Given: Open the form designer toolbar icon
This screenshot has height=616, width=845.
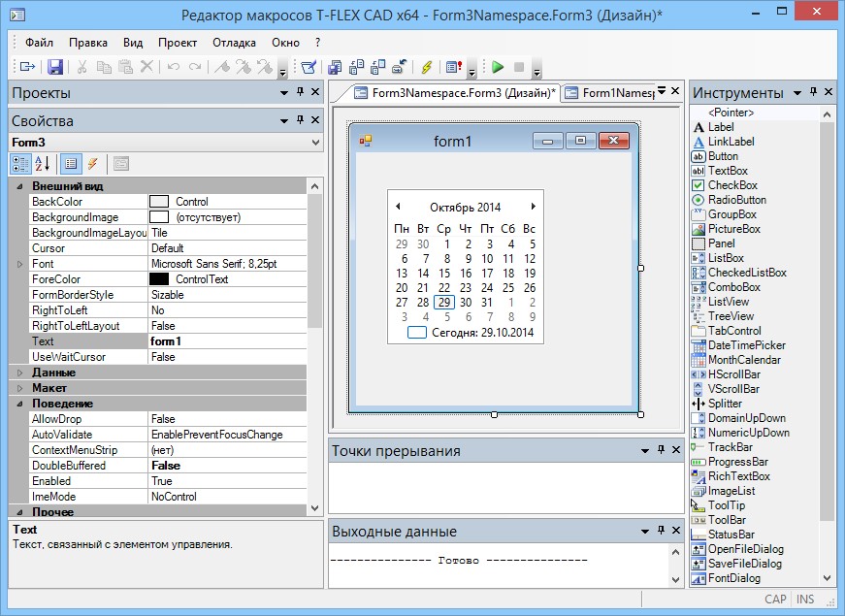Looking at the screenshot, I should tap(309, 67).
